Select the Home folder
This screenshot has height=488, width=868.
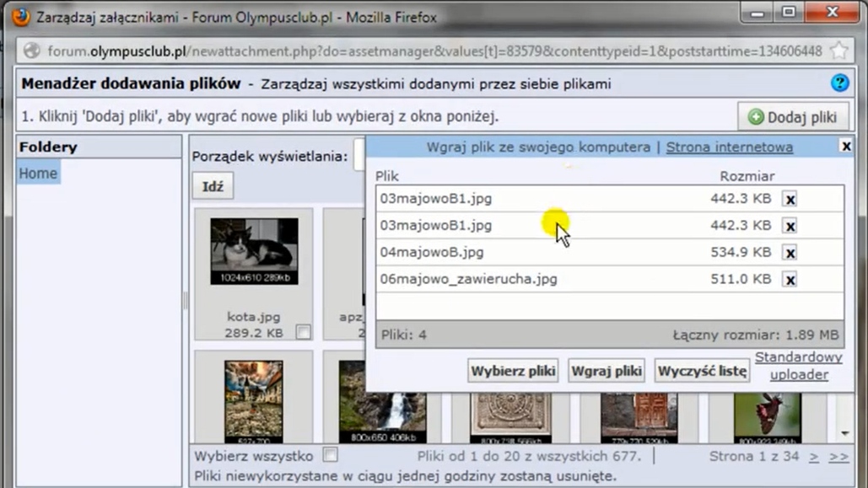(39, 173)
